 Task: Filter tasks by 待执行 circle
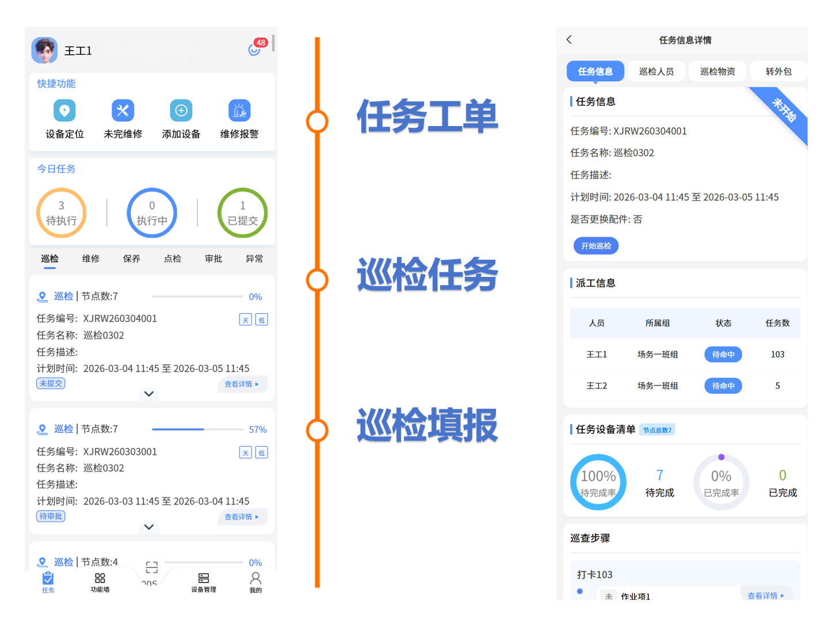click(x=62, y=213)
